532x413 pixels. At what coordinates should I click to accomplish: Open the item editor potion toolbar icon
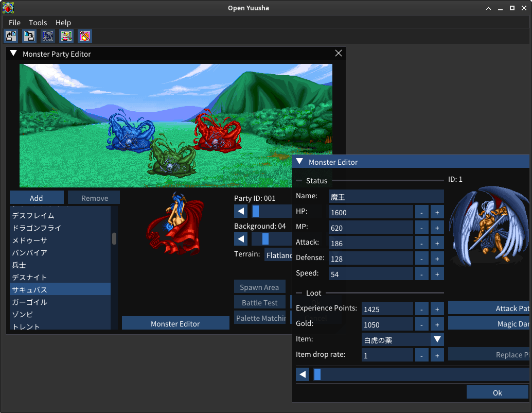tap(66, 36)
